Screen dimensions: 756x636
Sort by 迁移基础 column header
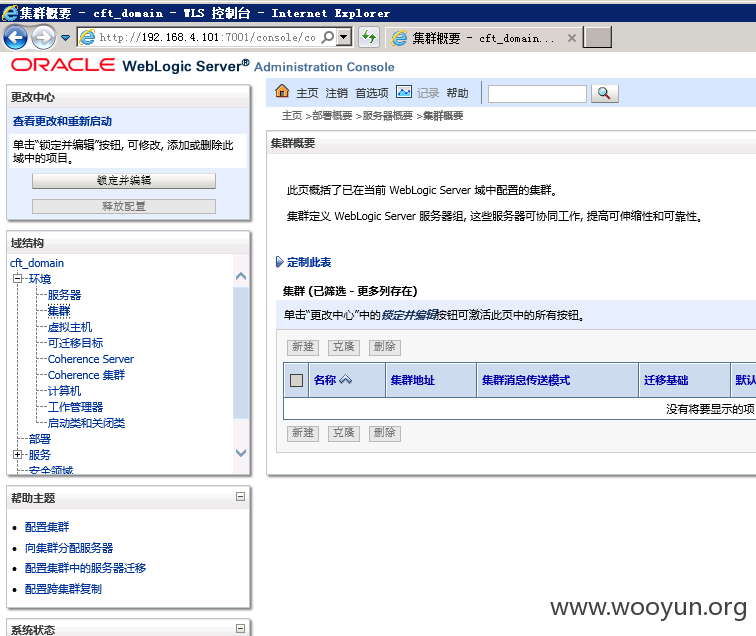(666, 380)
